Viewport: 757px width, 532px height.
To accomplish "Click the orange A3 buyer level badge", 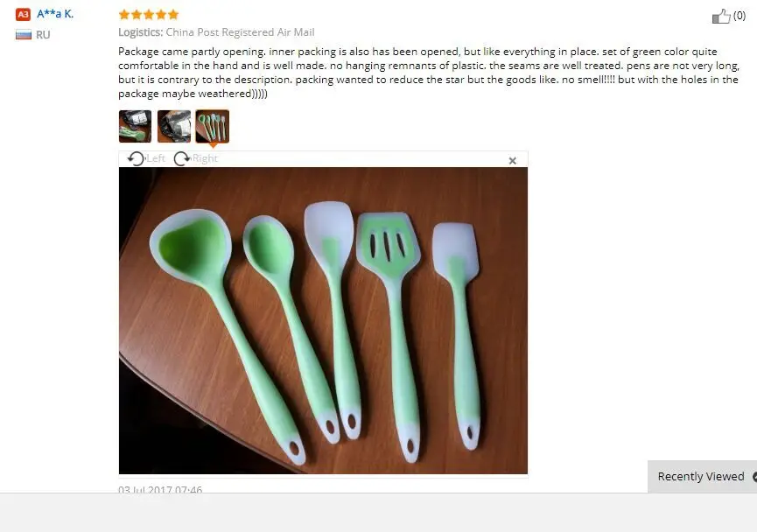I will [x=23, y=14].
